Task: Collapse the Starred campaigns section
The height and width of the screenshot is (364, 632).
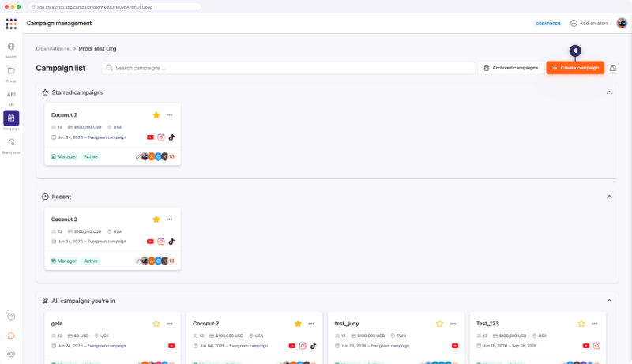Action: 609,92
